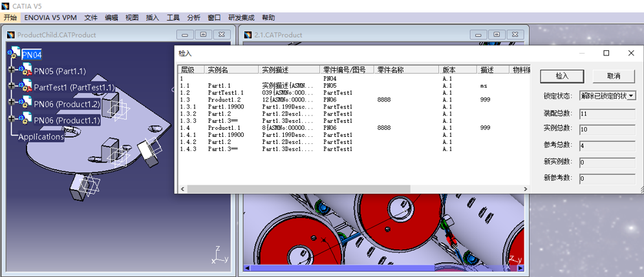The height and width of the screenshot is (277, 644).
Task: Click the icon beside PN06 (Product1.2)
Action: coord(26,103)
